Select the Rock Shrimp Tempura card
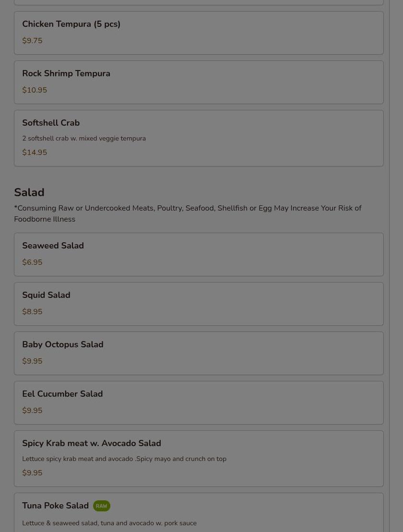Screen dimensions: 403x532 (199, 83)
